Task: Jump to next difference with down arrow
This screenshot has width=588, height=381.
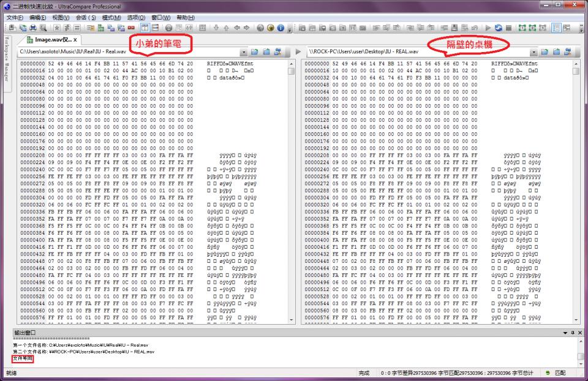Action: [216, 28]
